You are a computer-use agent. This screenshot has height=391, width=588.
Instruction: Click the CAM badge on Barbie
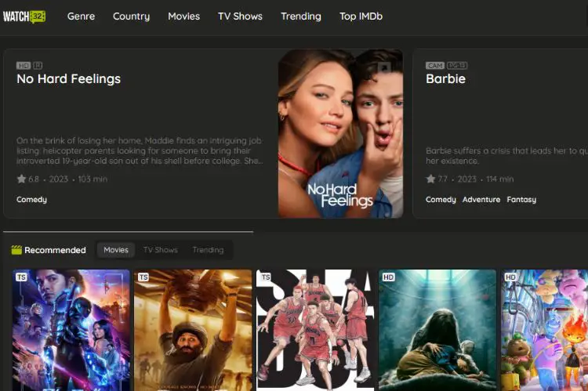tap(435, 66)
